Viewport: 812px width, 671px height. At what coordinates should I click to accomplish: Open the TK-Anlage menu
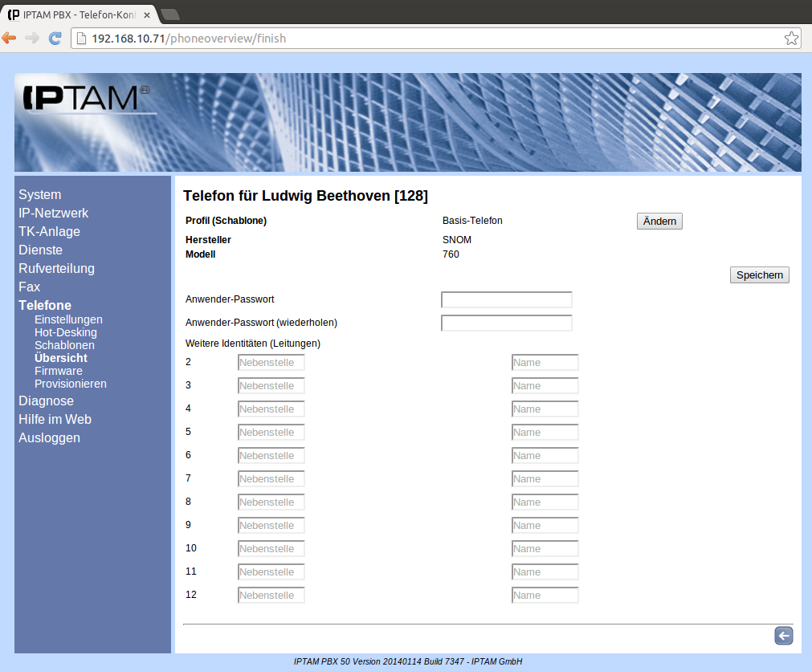(49, 231)
